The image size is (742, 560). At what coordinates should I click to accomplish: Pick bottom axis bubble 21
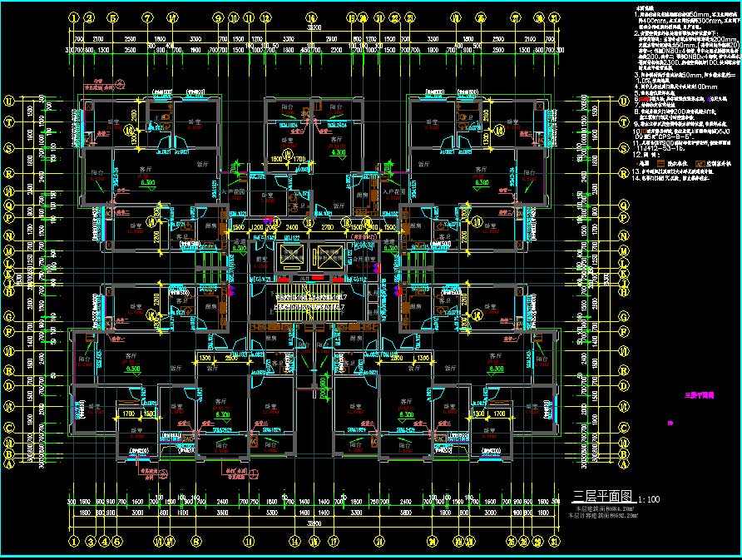click(x=379, y=541)
